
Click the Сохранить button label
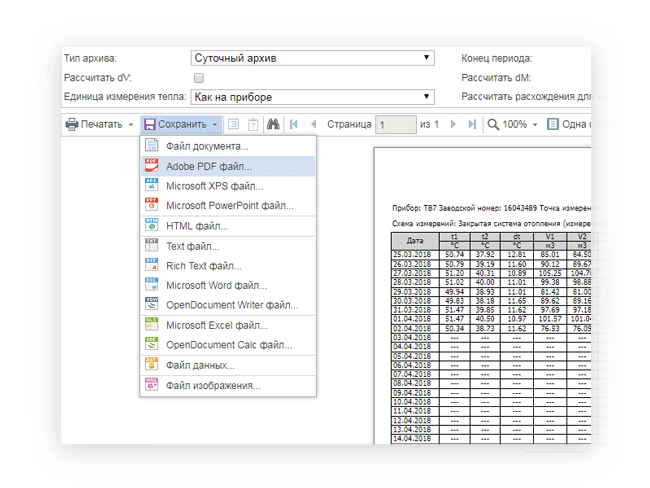click(x=182, y=124)
